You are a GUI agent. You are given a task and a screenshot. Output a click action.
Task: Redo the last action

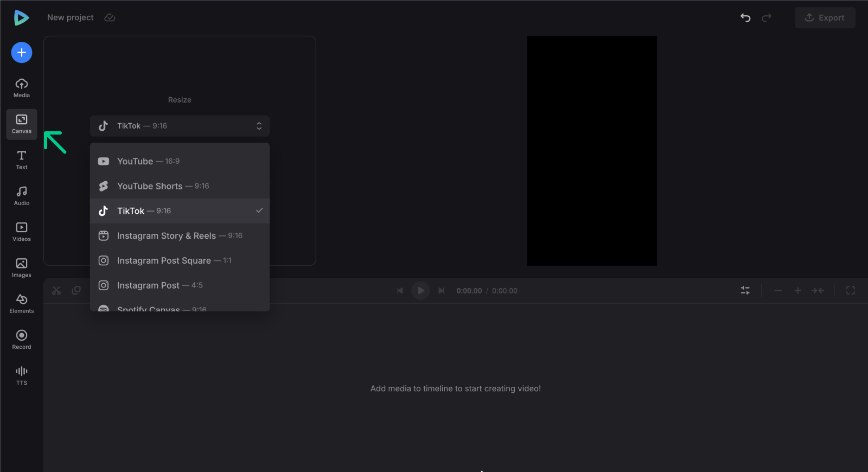coord(767,18)
